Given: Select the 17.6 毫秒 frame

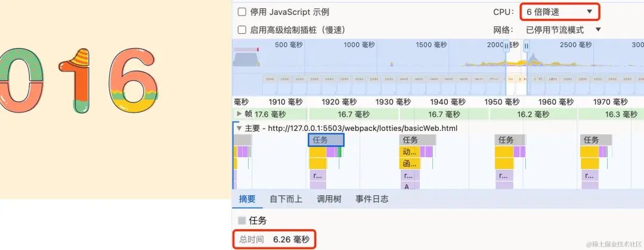Looking at the screenshot, I should [270, 114].
